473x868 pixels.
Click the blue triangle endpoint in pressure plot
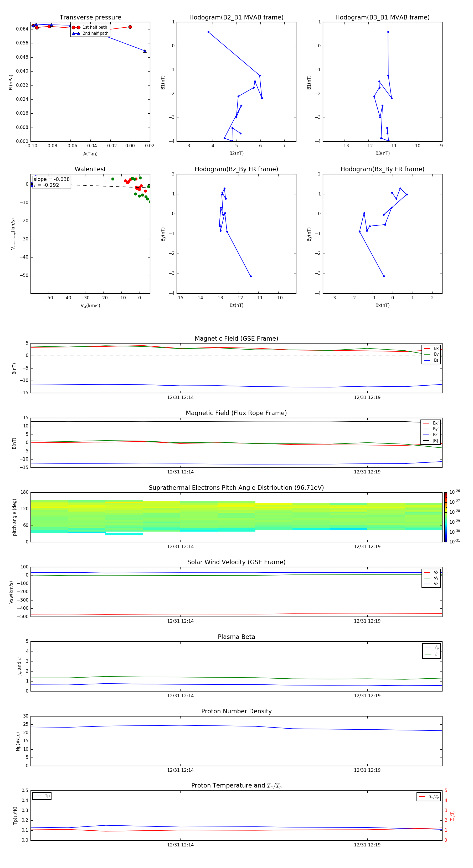[145, 51]
